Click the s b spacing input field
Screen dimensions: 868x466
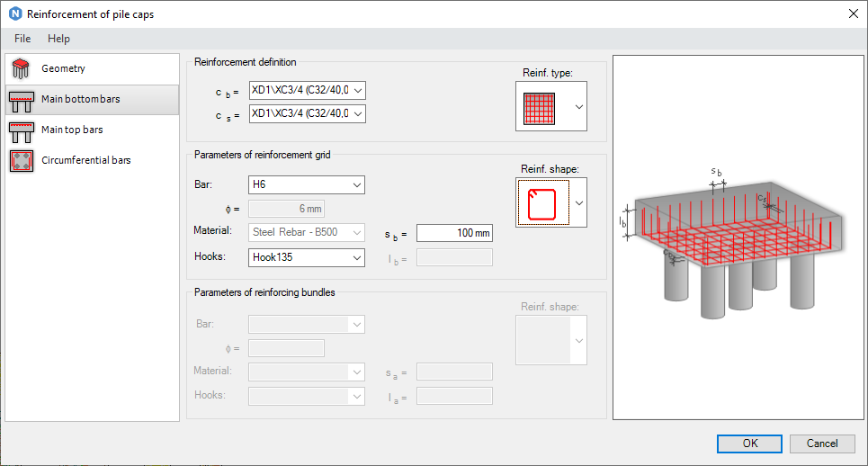(x=454, y=233)
